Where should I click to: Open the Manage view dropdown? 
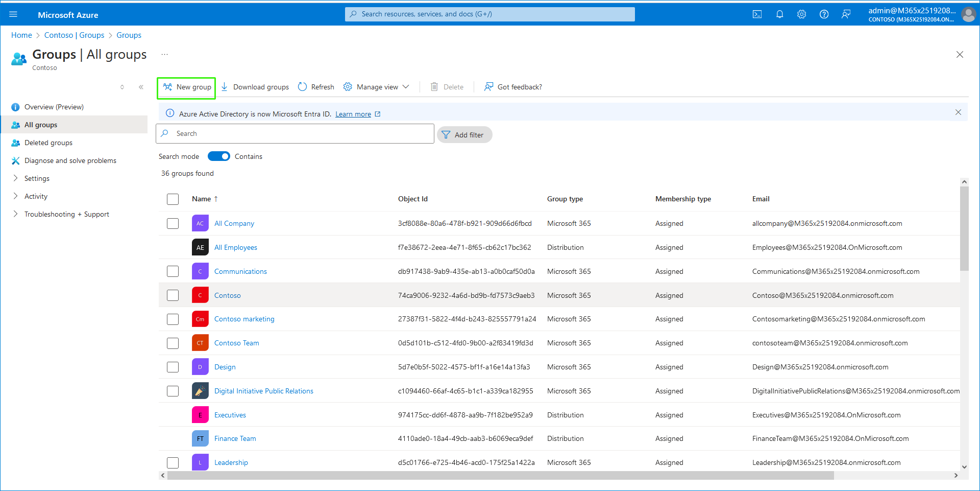376,87
